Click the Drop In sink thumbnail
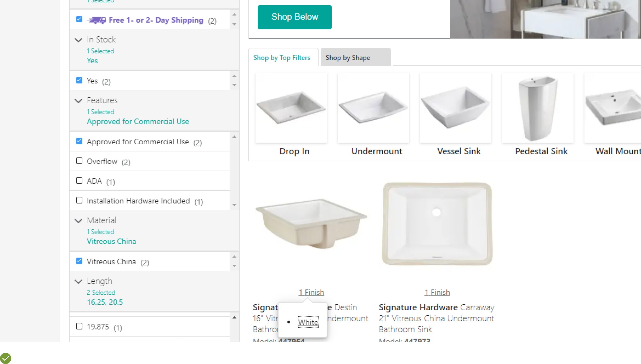641x364 pixels. (291, 108)
